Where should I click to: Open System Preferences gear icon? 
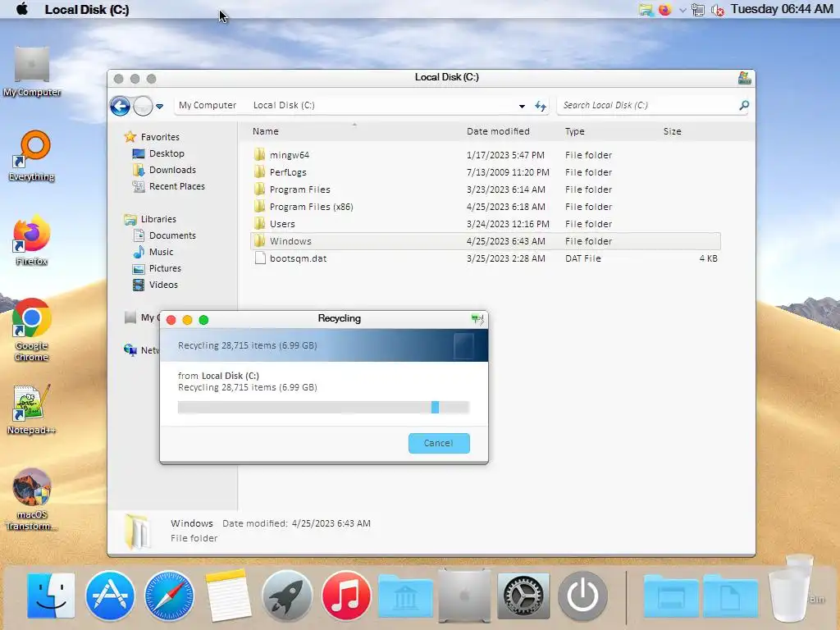pos(523,596)
